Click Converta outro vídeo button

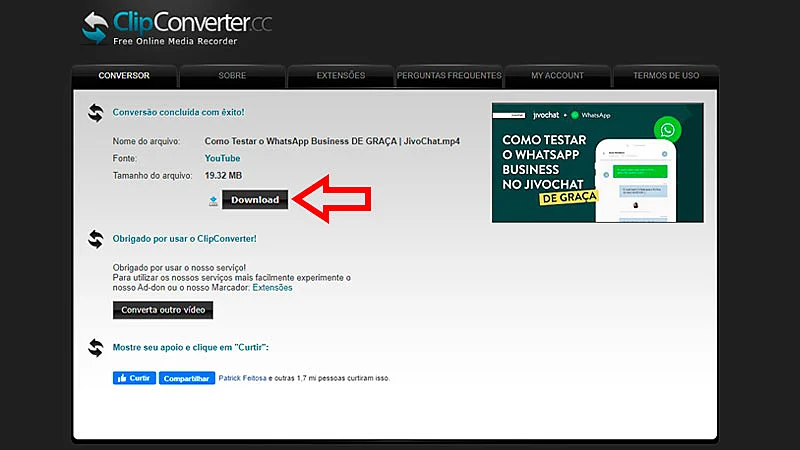pyautogui.click(x=163, y=310)
